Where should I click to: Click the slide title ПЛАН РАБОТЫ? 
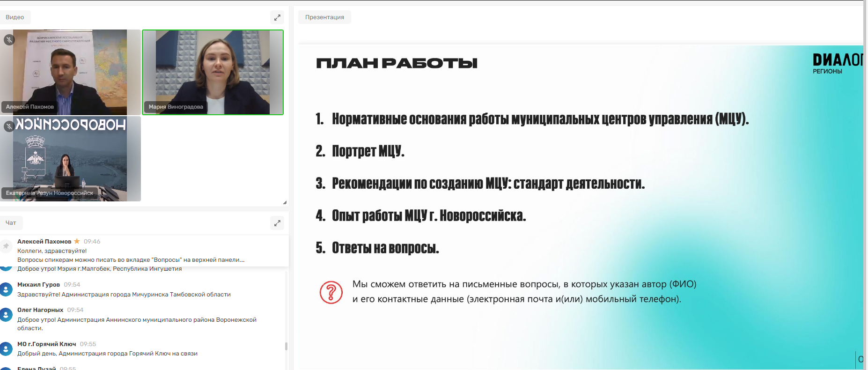point(397,63)
